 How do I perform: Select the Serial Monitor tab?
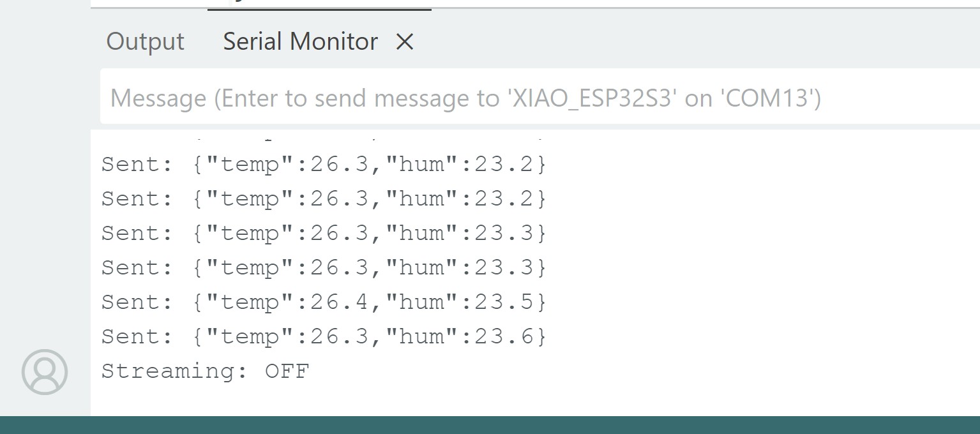click(x=300, y=41)
